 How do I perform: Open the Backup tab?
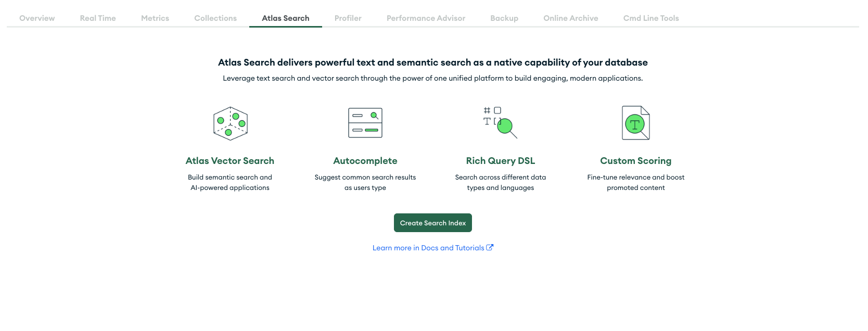504,18
